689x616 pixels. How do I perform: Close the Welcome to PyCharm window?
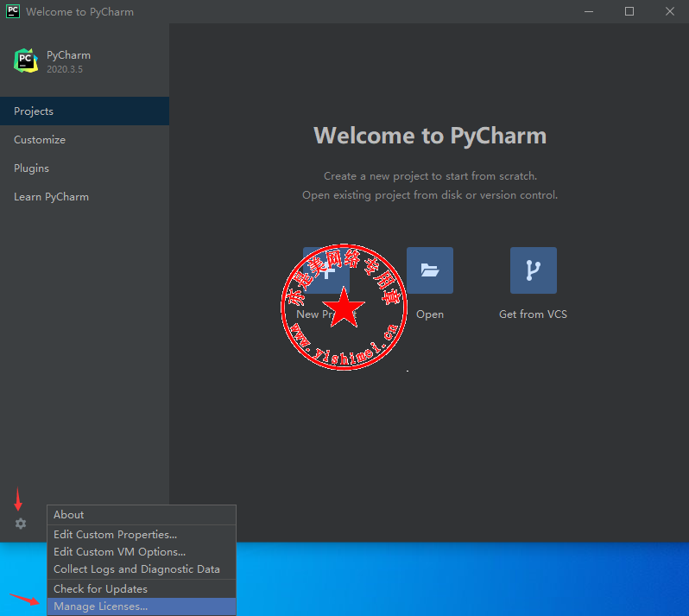pyautogui.click(x=670, y=11)
